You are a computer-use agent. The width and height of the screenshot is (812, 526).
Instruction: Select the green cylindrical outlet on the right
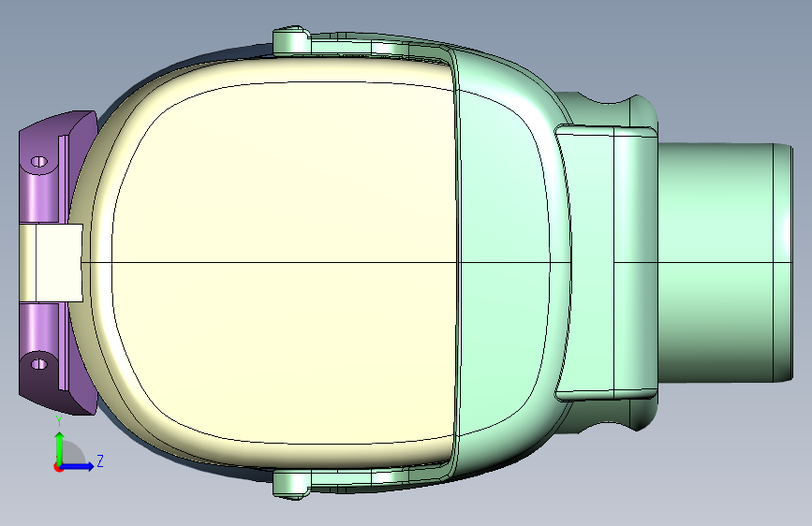pos(725,263)
